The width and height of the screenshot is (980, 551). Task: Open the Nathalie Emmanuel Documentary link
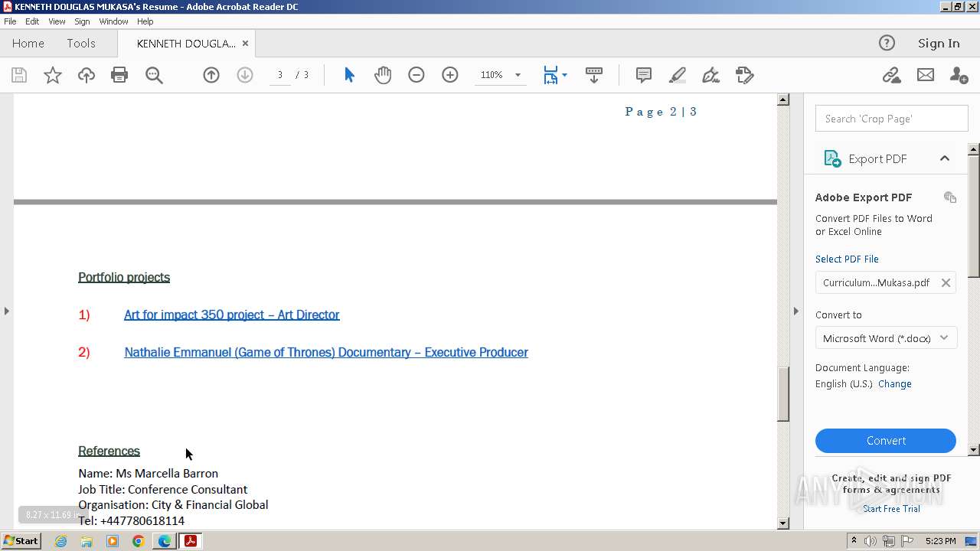(326, 352)
